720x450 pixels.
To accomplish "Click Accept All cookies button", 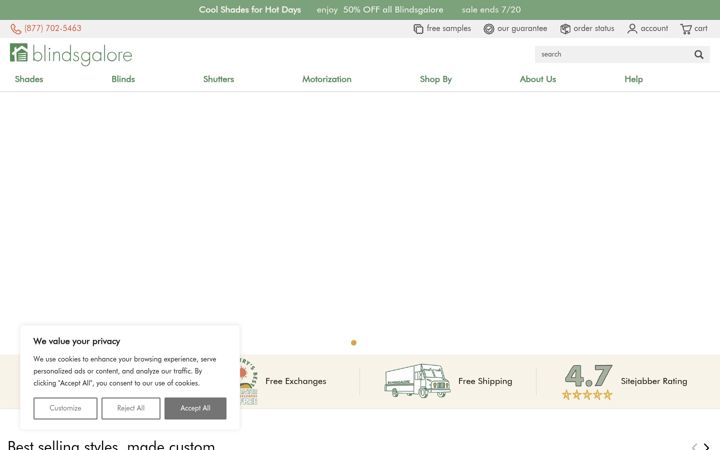I will [x=195, y=408].
